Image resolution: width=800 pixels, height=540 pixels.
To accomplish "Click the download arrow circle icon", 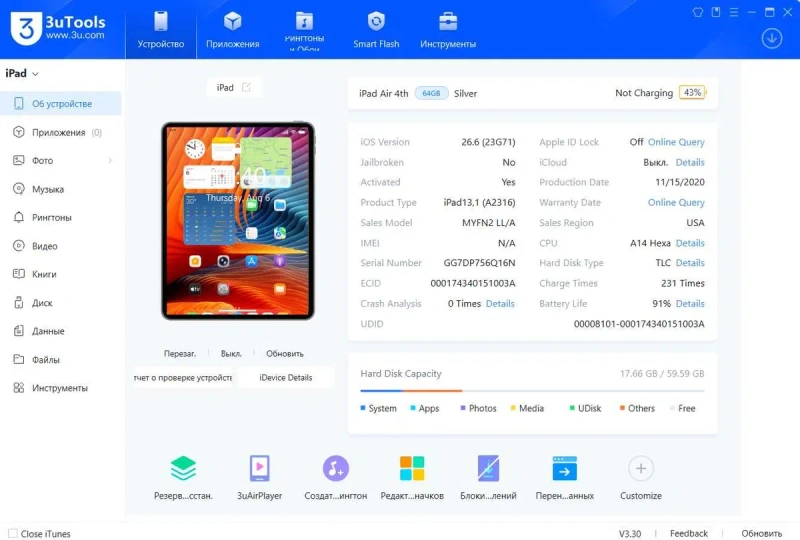I will [771, 38].
